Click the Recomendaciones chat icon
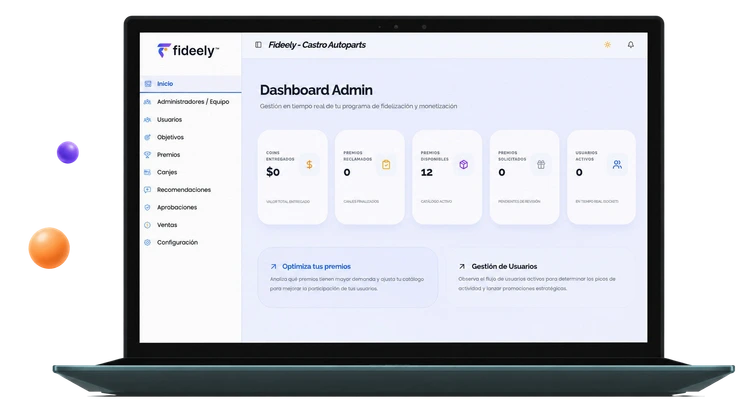Image resolution: width=744 pixels, height=419 pixels. tap(148, 190)
